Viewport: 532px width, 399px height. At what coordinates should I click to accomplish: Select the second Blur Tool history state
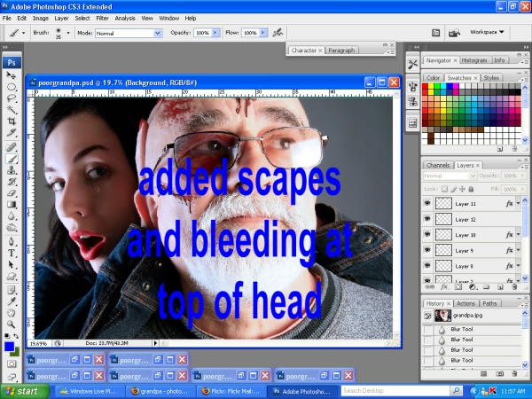tap(472, 340)
